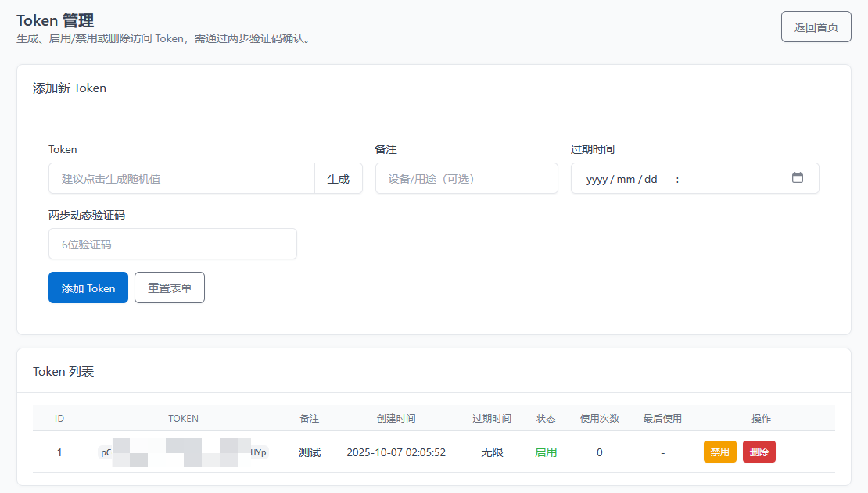
Task: Click the TOKEN column header
Action: [183, 419]
